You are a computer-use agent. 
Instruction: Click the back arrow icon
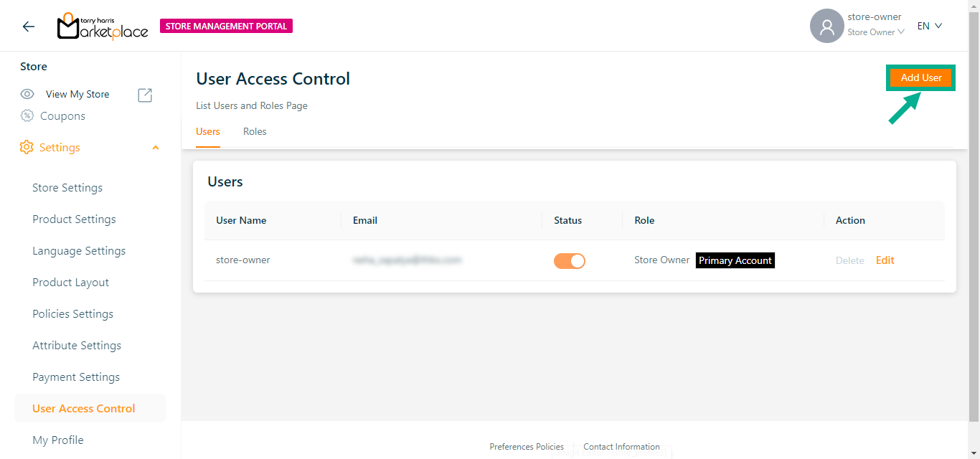pos(28,27)
